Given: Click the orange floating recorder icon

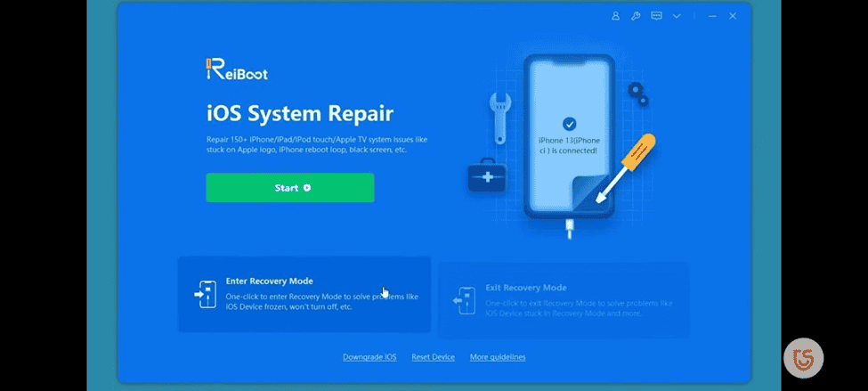Looking at the screenshot, I should pyautogui.click(x=803, y=358).
